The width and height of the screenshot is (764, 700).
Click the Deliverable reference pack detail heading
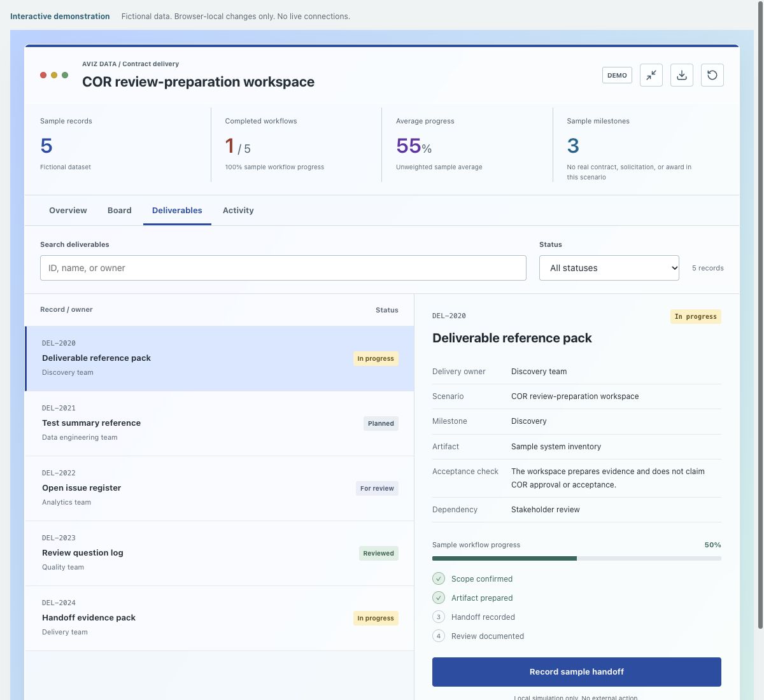(512, 338)
